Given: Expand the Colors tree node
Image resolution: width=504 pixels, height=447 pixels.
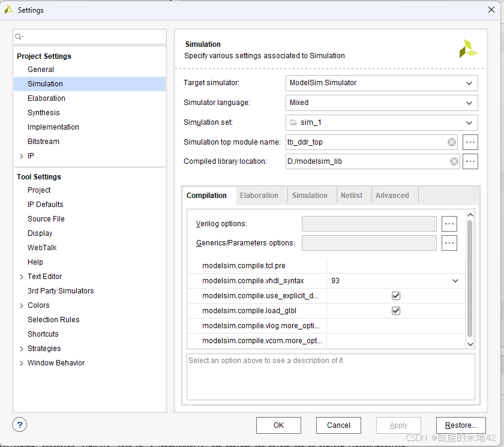Looking at the screenshot, I should 21,305.
